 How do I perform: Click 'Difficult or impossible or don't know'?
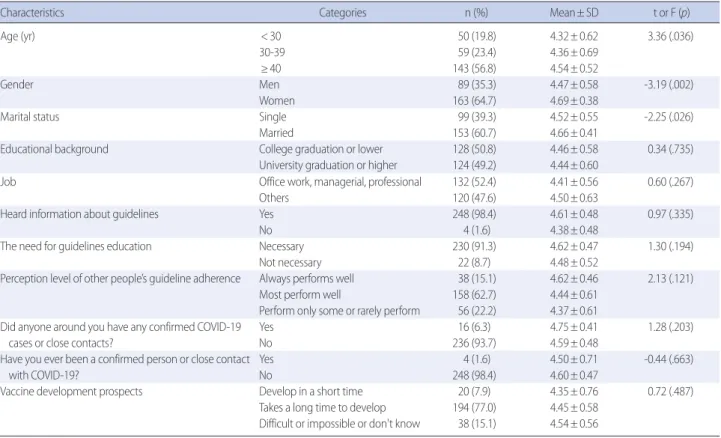click(x=339, y=424)
